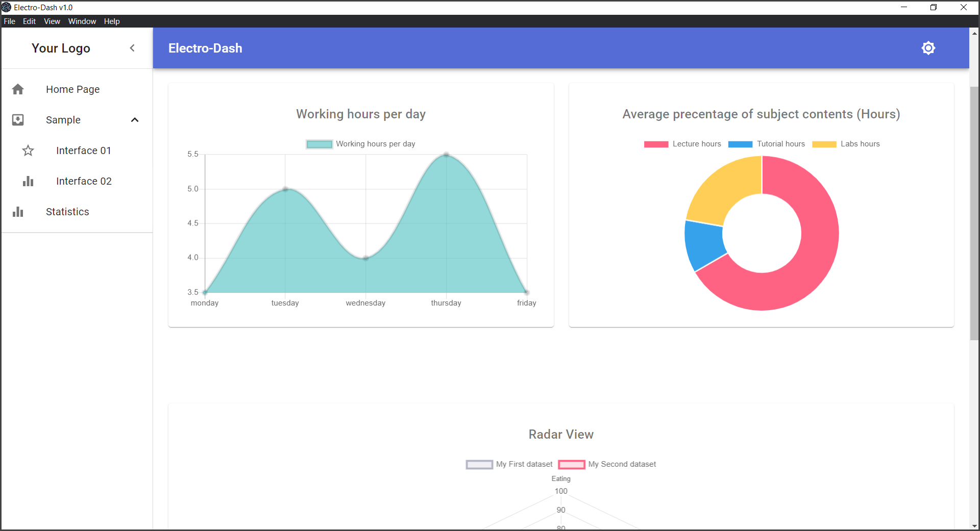The height and width of the screenshot is (531, 980).
Task: Click the star icon beside Interface 01
Action: [x=28, y=150]
